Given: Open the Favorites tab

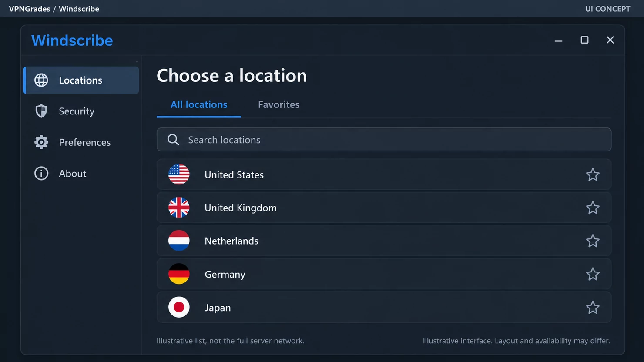Looking at the screenshot, I should point(278,104).
